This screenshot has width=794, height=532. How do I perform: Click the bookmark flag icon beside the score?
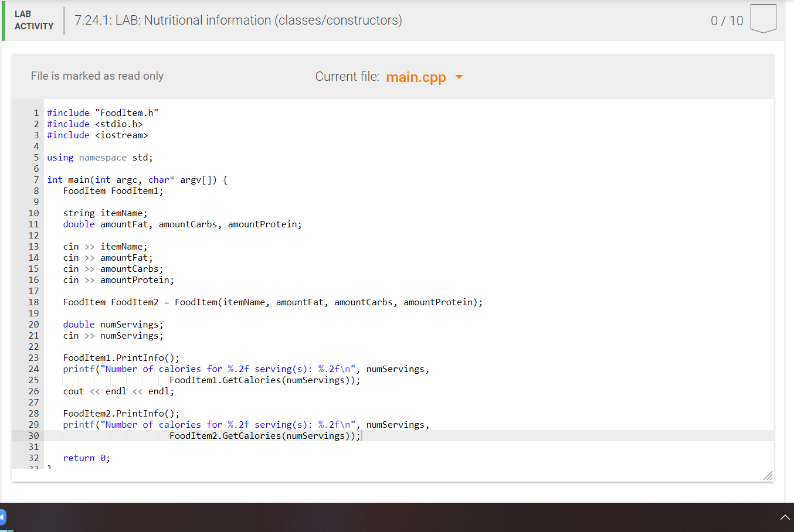coord(763,19)
